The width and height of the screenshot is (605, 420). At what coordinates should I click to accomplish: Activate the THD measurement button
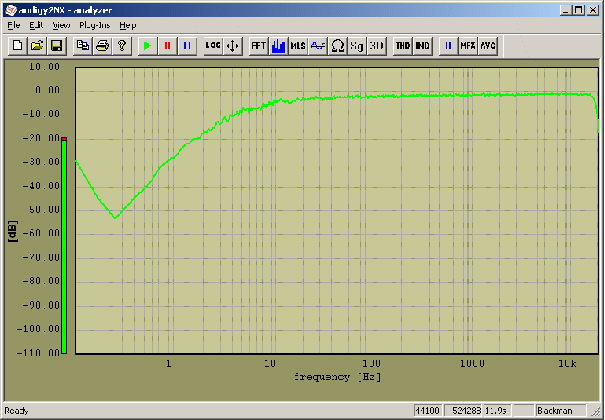[403, 46]
